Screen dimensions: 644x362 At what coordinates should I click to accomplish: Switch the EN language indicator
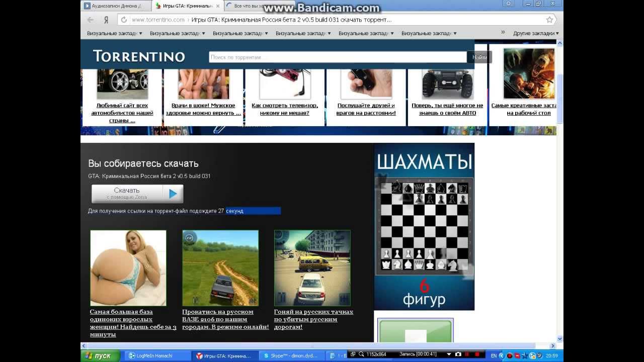tap(494, 355)
